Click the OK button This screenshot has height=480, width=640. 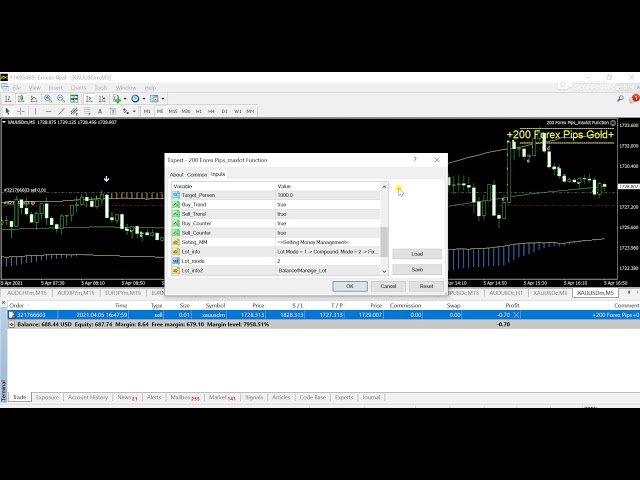350,286
